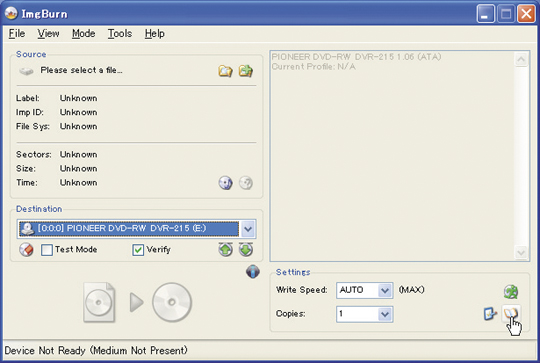Open the Tools menu
The image size is (540, 363).
pyautogui.click(x=120, y=33)
